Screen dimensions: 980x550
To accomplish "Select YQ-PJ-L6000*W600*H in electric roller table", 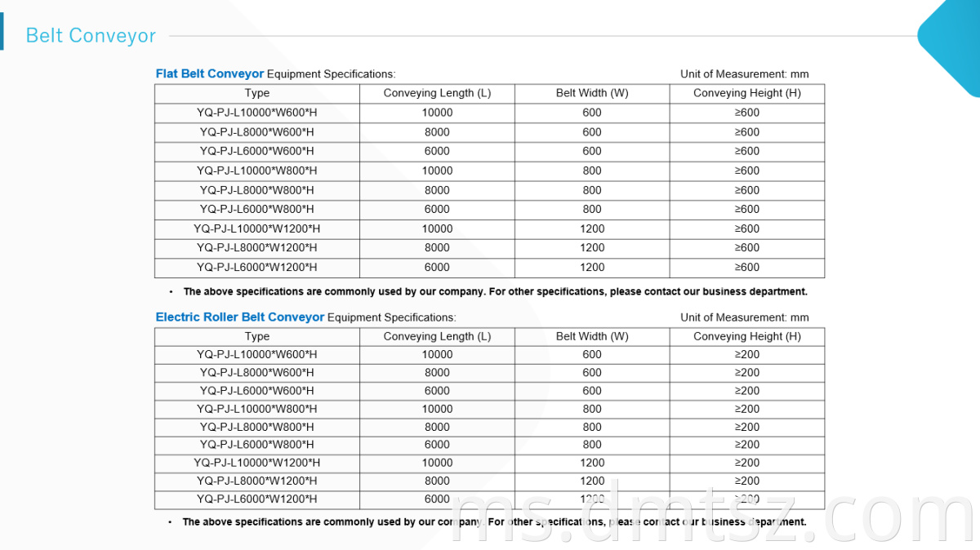I will point(257,391).
